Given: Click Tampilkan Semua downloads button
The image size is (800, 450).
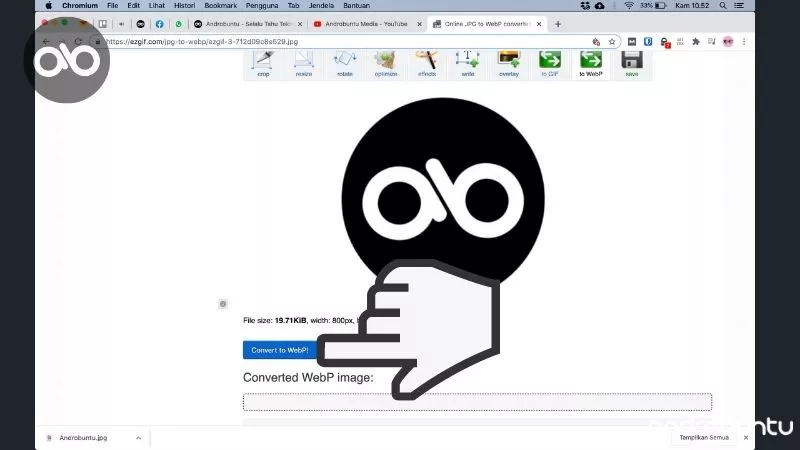Looking at the screenshot, I should [x=704, y=438].
